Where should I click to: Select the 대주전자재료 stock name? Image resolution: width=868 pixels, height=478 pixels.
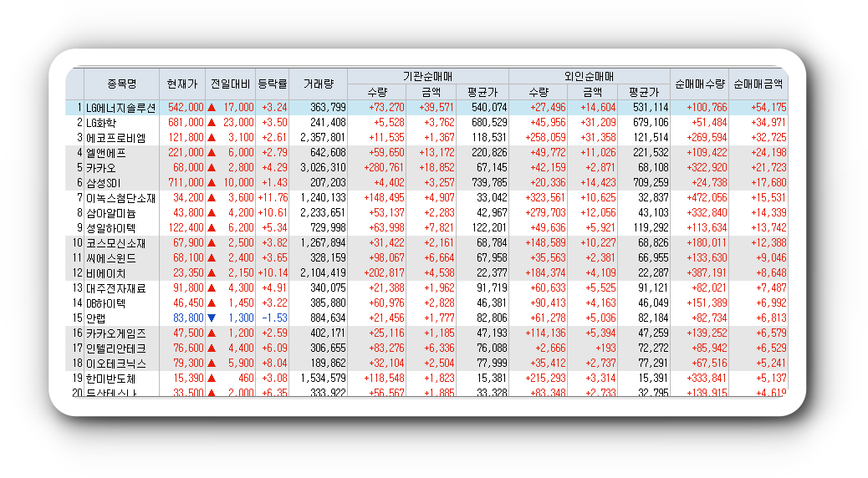116,288
